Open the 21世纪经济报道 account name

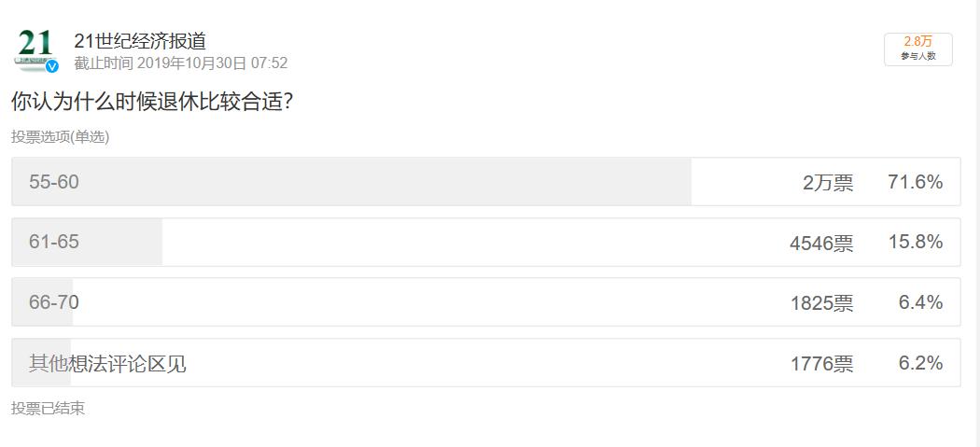140,41
